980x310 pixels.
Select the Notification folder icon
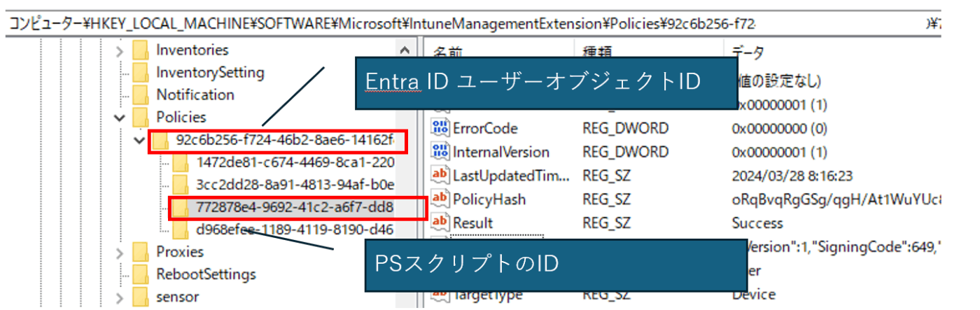(141, 95)
